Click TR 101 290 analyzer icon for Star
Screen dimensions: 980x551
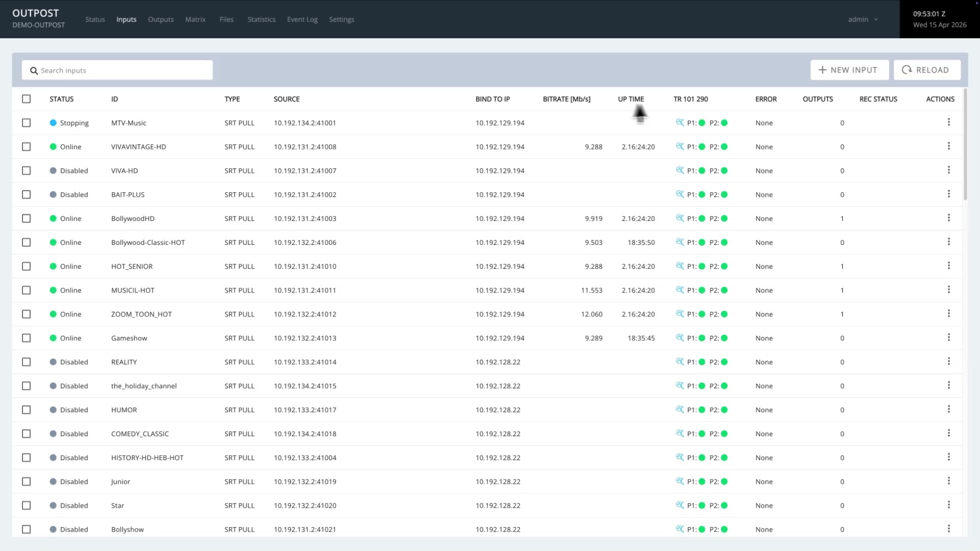pos(679,505)
